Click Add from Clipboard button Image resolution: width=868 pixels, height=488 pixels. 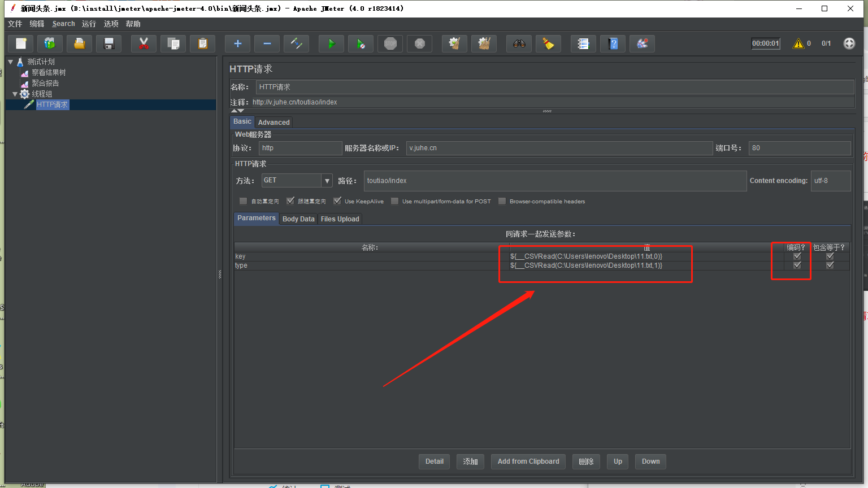click(528, 461)
